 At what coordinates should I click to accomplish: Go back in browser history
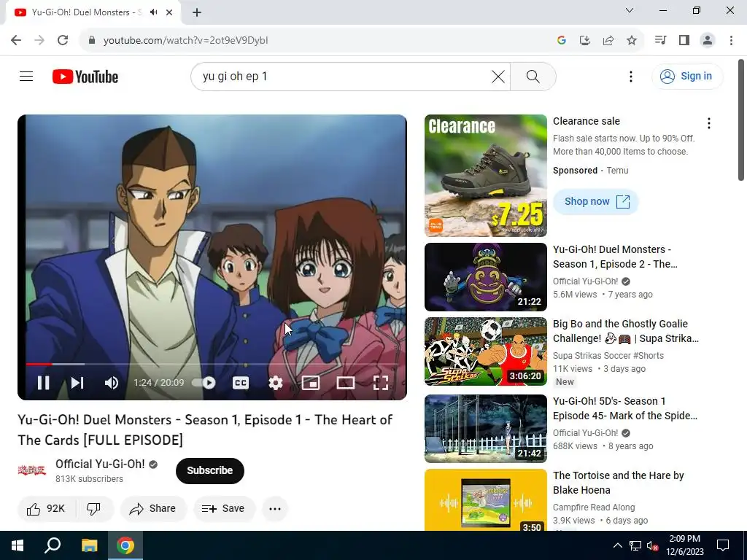tap(16, 40)
